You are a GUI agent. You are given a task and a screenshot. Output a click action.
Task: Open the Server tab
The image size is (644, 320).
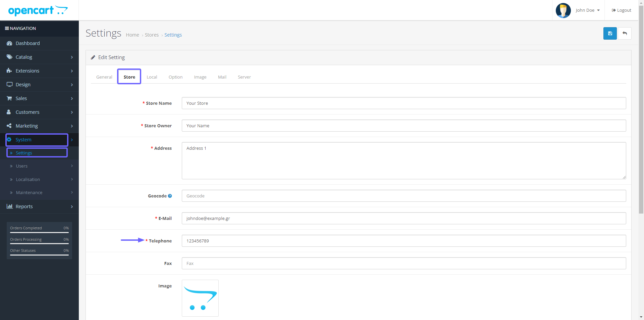click(x=244, y=77)
